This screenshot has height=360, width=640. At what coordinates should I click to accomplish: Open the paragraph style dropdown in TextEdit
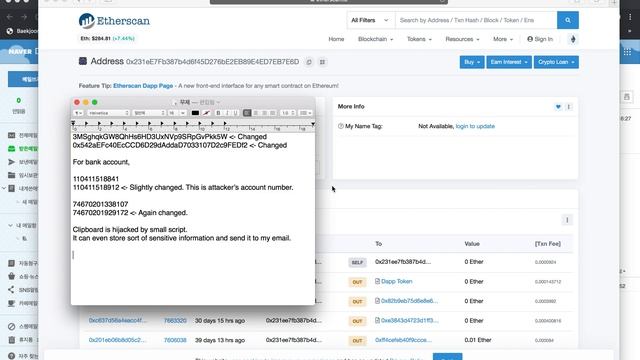point(78,113)
